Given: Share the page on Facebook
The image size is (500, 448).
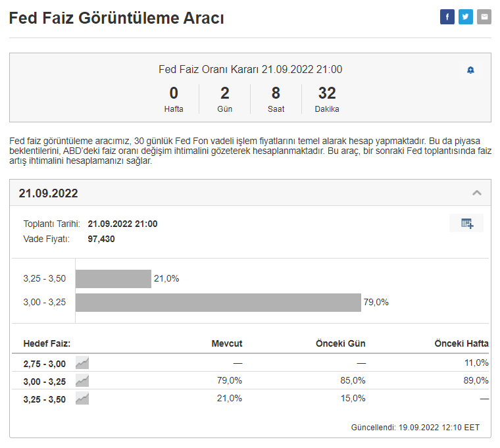Looking at the screenshot, I should click(x=447, y=17).
